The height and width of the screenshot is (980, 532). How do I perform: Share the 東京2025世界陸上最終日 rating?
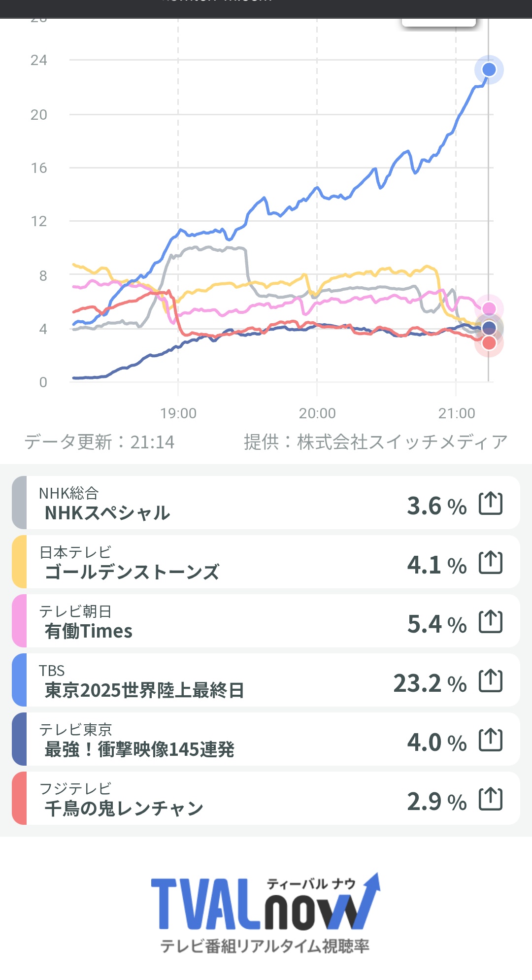(x=491, y=681)
